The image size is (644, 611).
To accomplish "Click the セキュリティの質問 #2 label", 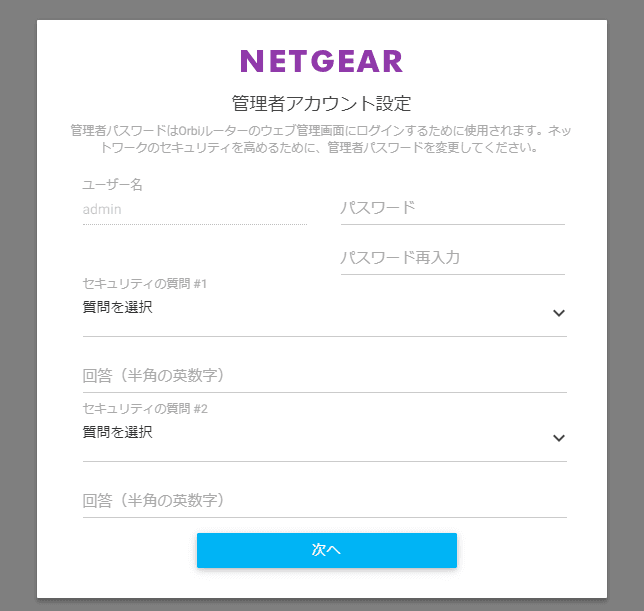I will [144, 409].
